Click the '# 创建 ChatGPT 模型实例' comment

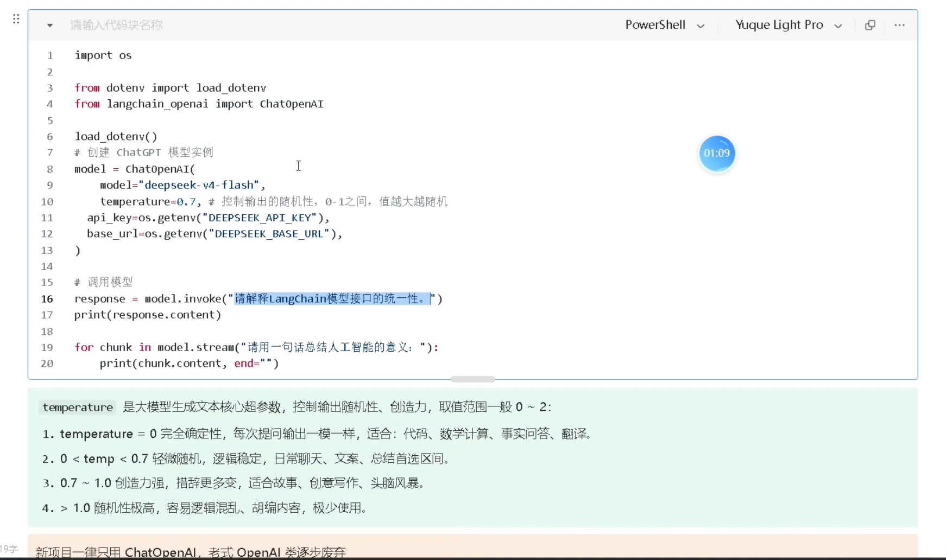pyautogui.click(x=144, y=152)
